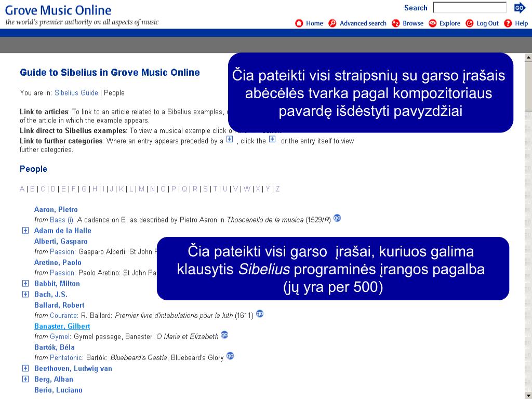This screenshot has height=399, width=532.
Task: Open the Bass (i) article link
Action: [62, 220]
